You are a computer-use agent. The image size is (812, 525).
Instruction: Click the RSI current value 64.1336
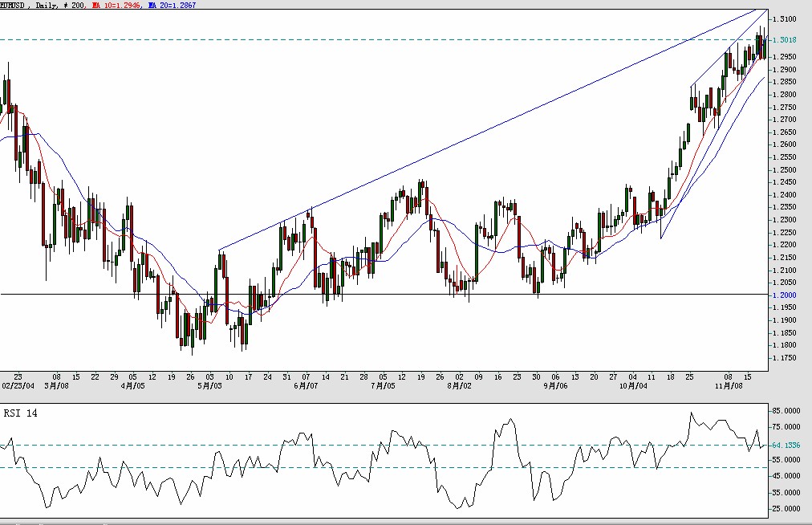coord(786,446)
